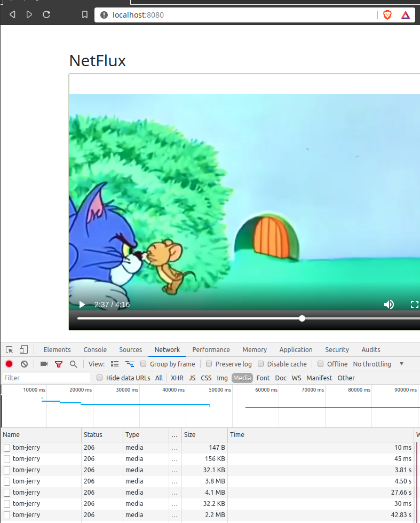The image size is (420, 523).
Task: Check Hide data URLs
Action: pyautogui.click(x=99, y=378)
